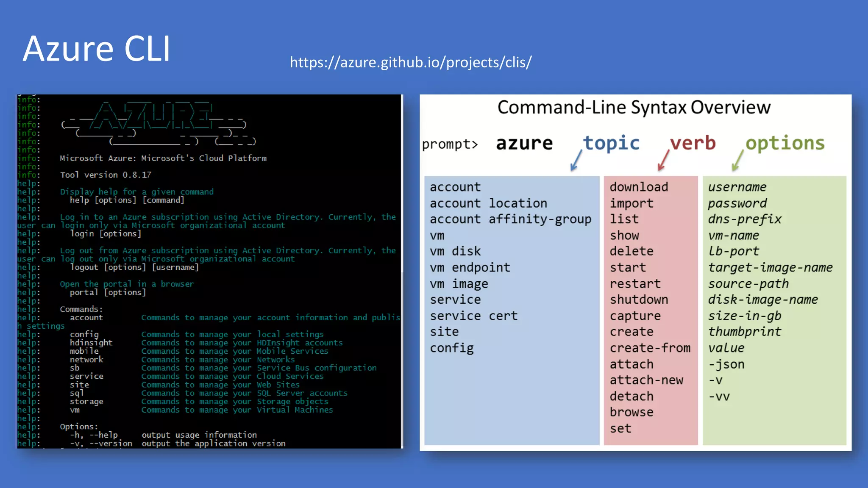Click 'Microsoft Azure: Microsoft's Cloud Platform' line
Screen dimensions: 868x488
[163, 158]
